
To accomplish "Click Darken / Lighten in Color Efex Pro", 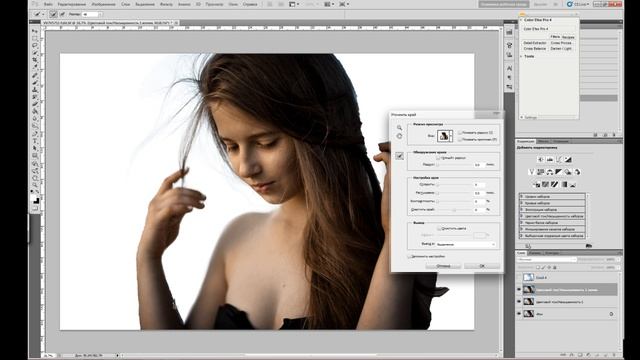I will 561,49.
